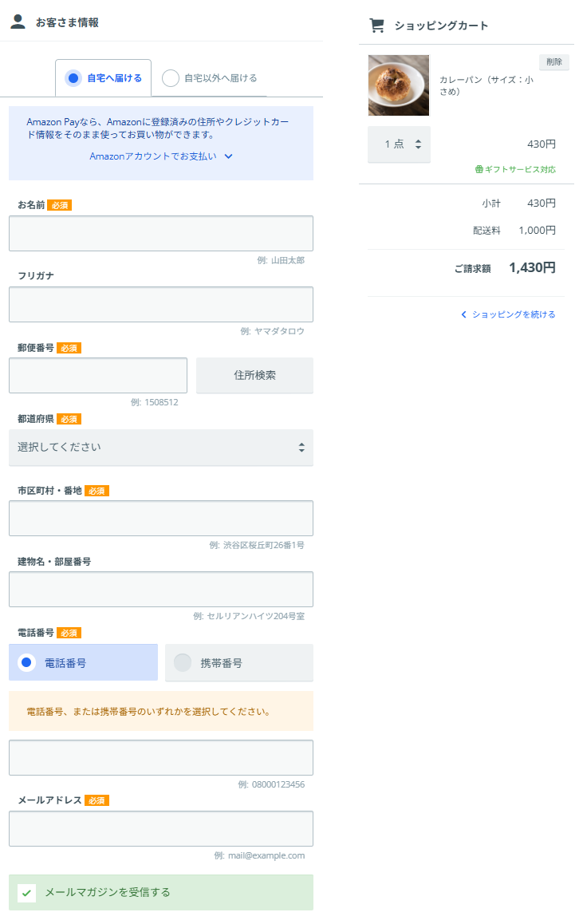Click the お客さま情報 heading
579x924 pixels.
click(67, 22)
